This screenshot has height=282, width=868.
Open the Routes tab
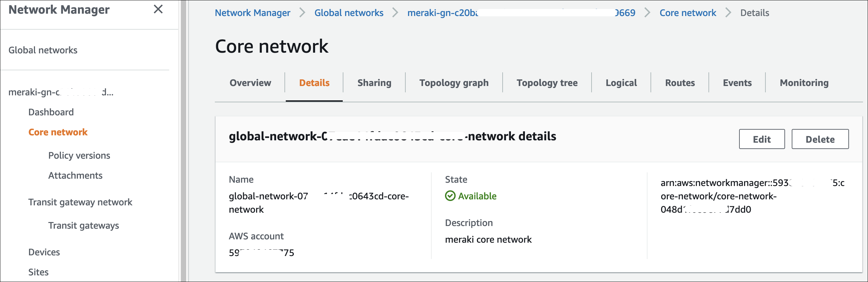pyautogui.click(x=679, y=83)
